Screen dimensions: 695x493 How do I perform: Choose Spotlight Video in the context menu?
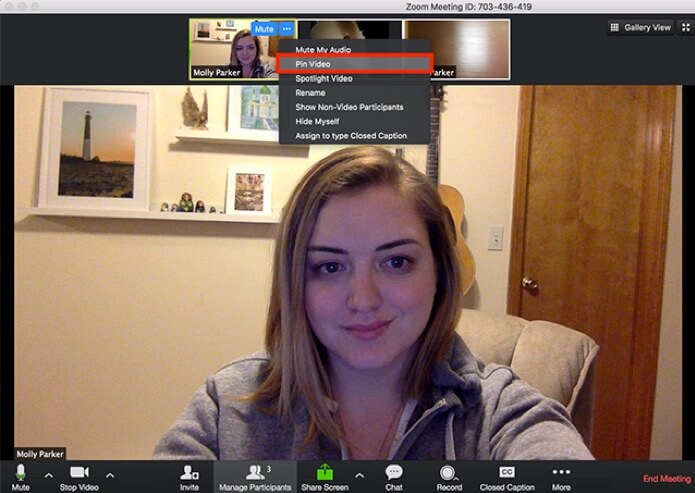[323, 78]
